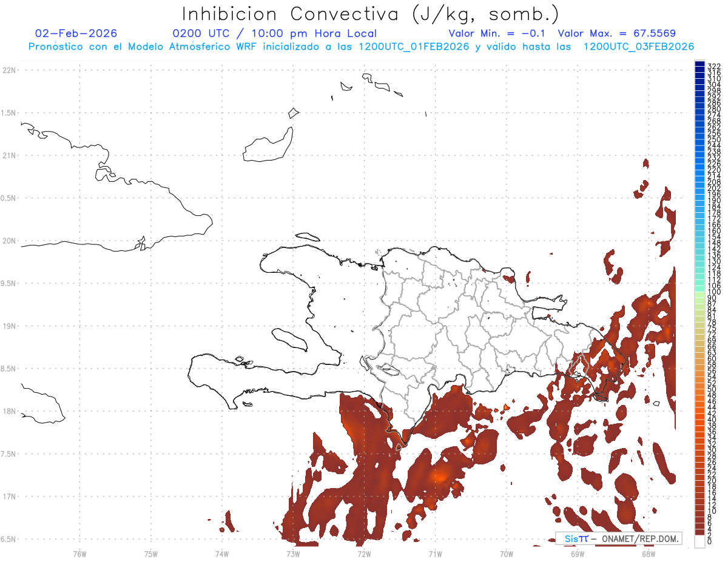Click the '75W' longitude label

pos(151,554)
